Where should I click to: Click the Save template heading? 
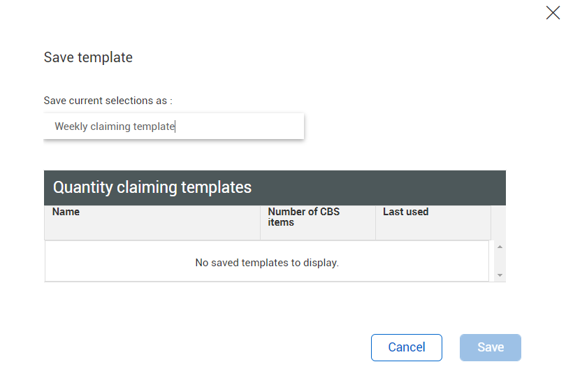(88, 57)
